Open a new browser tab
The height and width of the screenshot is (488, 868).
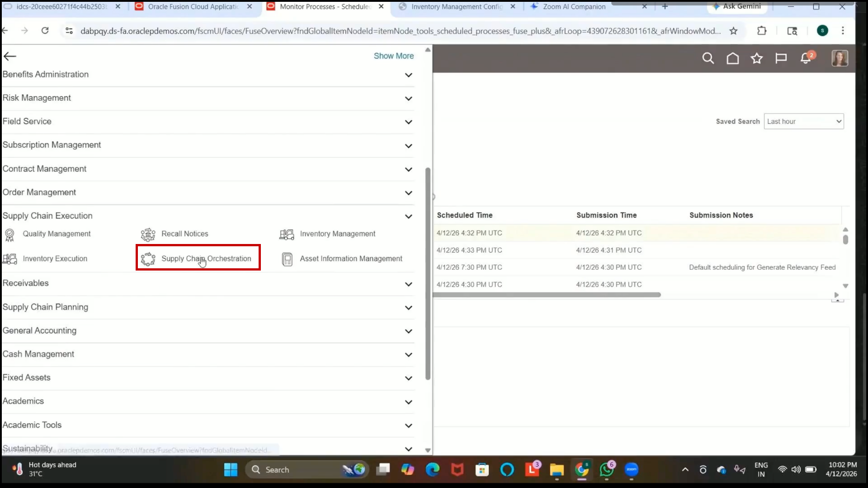665,6
